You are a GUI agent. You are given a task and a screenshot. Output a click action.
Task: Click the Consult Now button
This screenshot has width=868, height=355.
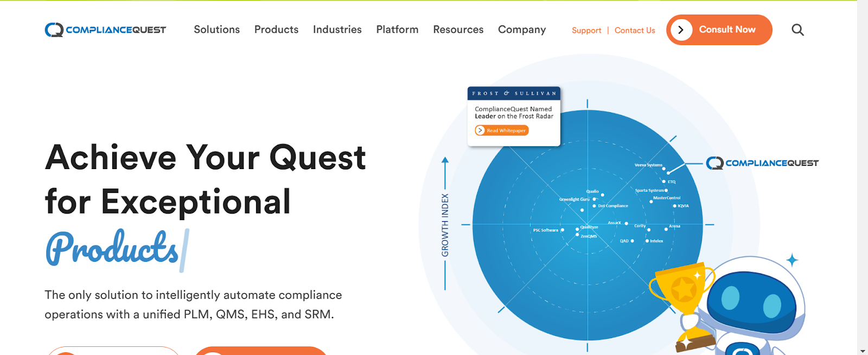[719, 30]
